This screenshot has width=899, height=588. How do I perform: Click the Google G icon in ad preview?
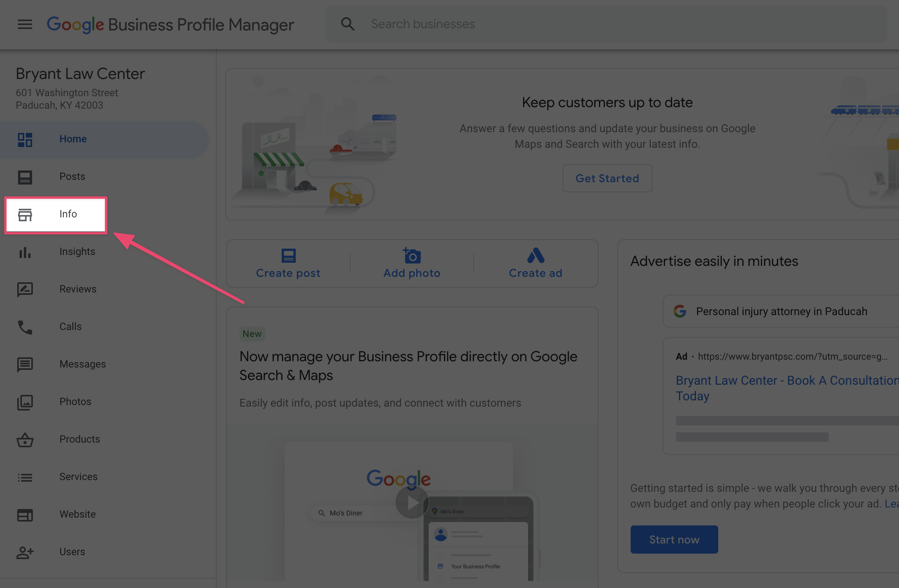pyautogui.click(x=680, y=311)
